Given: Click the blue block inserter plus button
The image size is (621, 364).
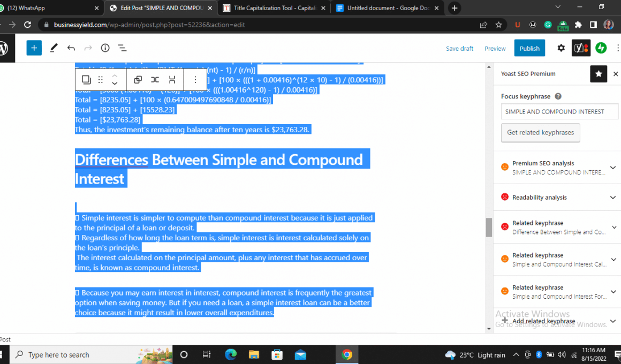Looking at the screenshot, I should (x=34, y=48).
